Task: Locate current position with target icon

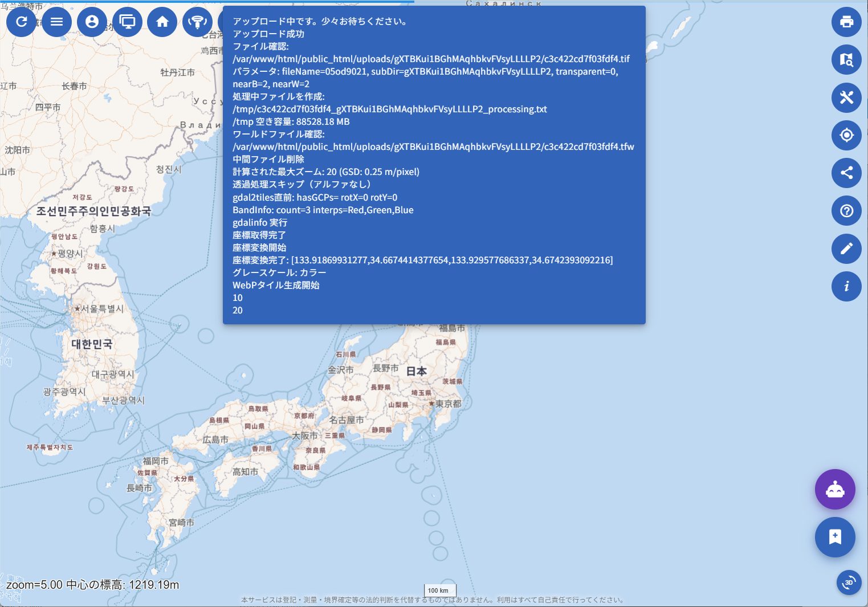Action: (x=846, y=135)
